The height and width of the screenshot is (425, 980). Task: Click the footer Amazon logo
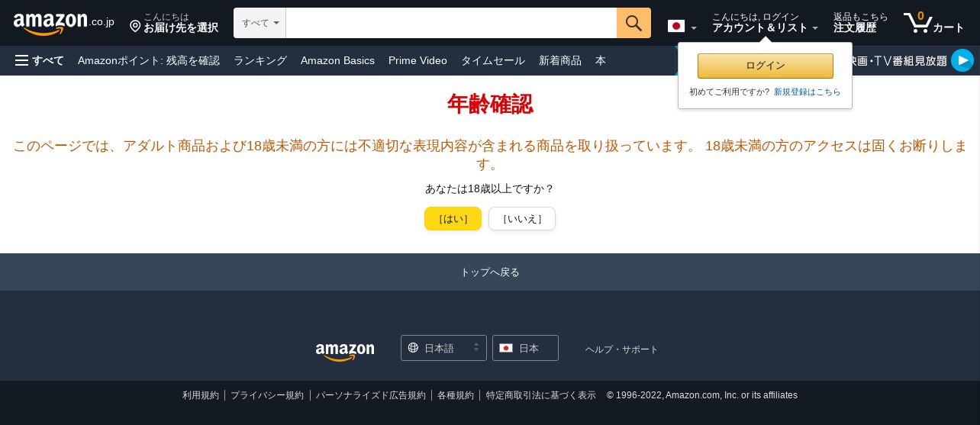point(345,351)
